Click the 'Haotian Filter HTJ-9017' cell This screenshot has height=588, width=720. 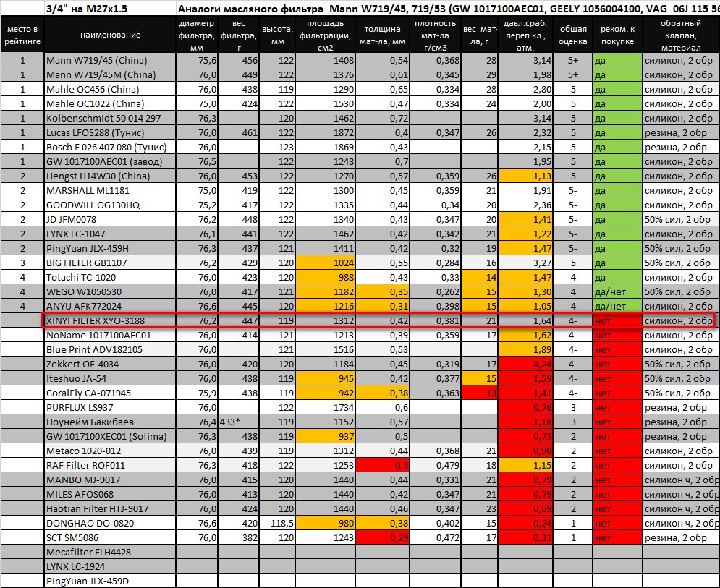(x=110, y=508)
